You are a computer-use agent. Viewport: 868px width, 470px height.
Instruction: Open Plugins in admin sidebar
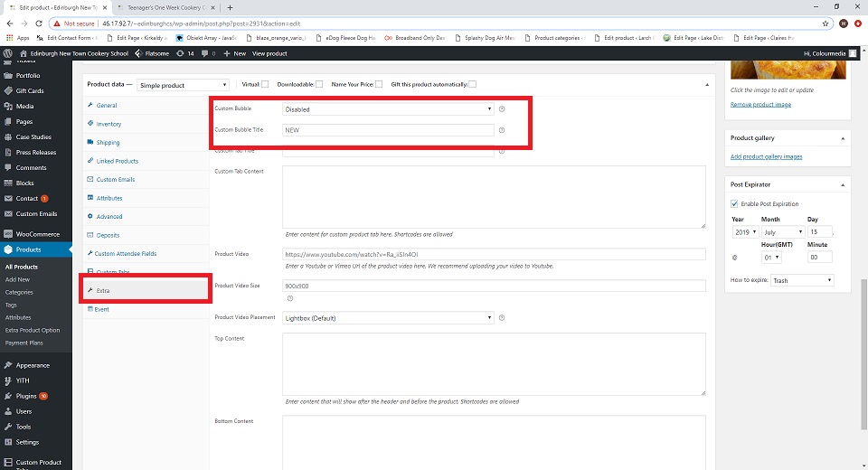(x=25, y=396)
